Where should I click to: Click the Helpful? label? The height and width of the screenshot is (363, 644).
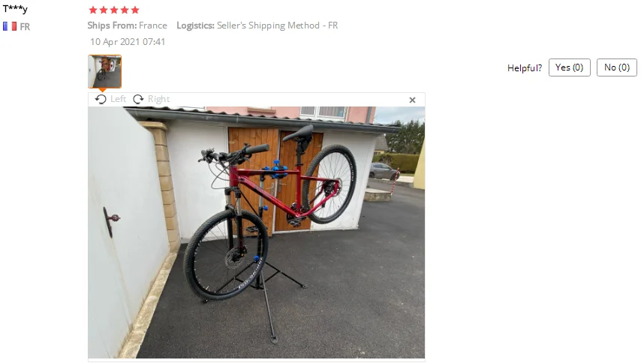tap(525, 68)
